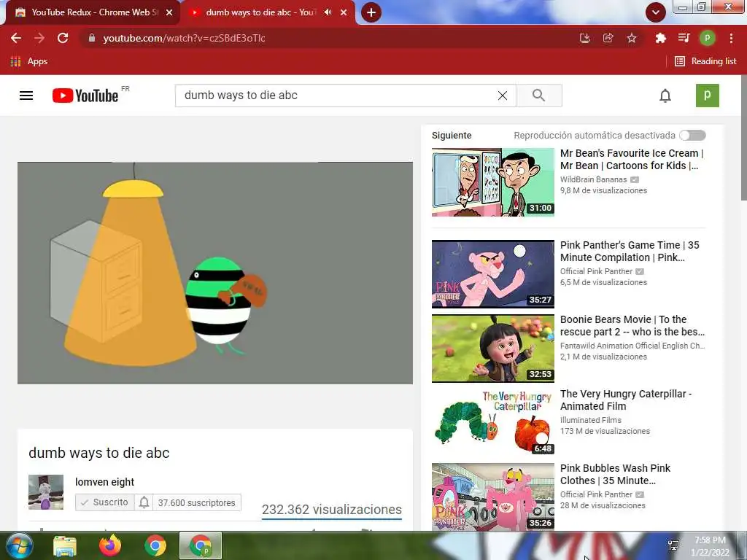The width and height of the screenshot is (747, 560).
Task: Open the Reading list
Action: [x=705, y=61]
